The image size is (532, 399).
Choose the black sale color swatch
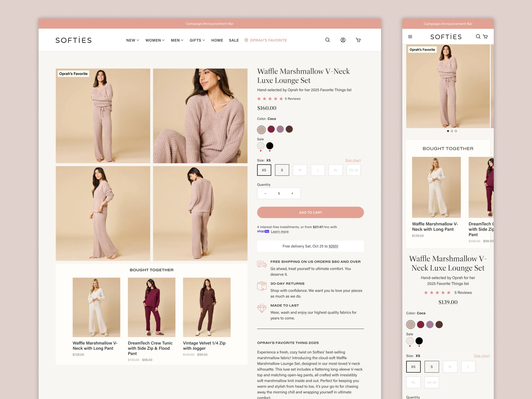(270, 146)
